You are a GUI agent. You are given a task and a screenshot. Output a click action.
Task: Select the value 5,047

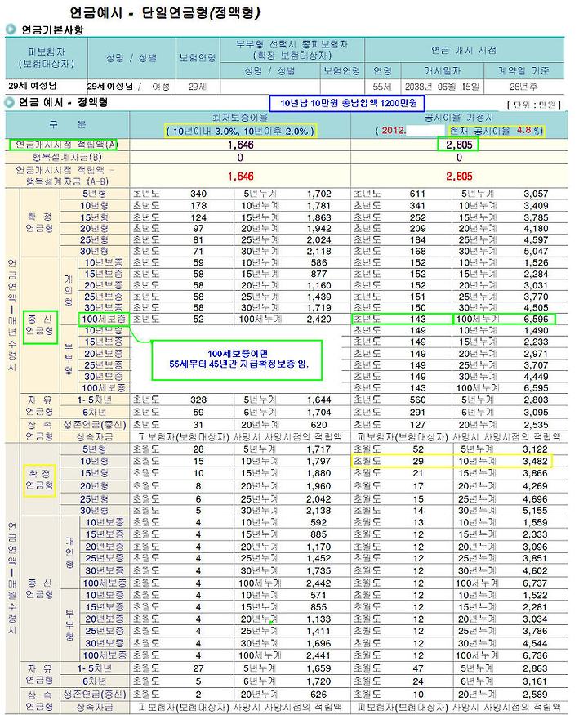[536, 251]
